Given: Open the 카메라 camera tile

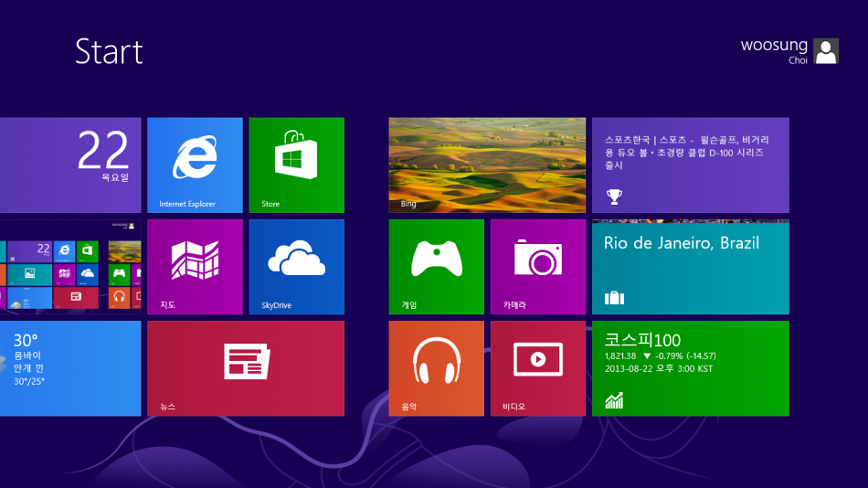Looking at the screenshot, I should click(x=538, y=267).
